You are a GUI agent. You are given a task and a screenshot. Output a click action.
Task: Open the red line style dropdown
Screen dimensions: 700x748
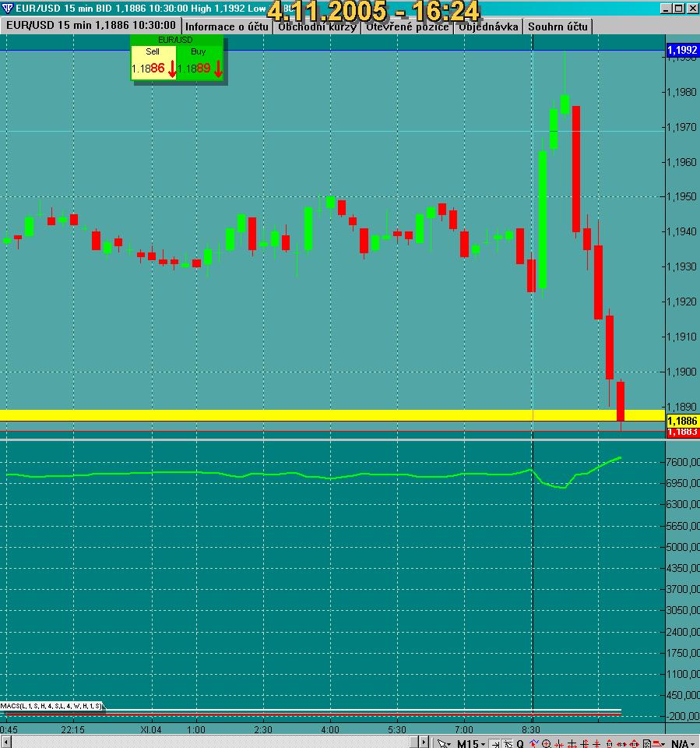click(x=659, y=743)
